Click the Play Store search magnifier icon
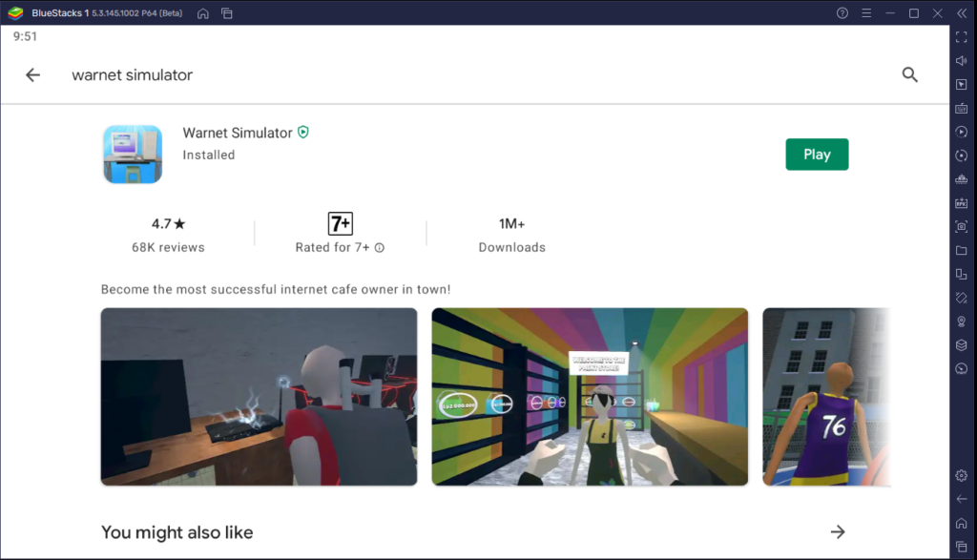The width and height of the screenshot is (977, 560). [x=909, y=74]
